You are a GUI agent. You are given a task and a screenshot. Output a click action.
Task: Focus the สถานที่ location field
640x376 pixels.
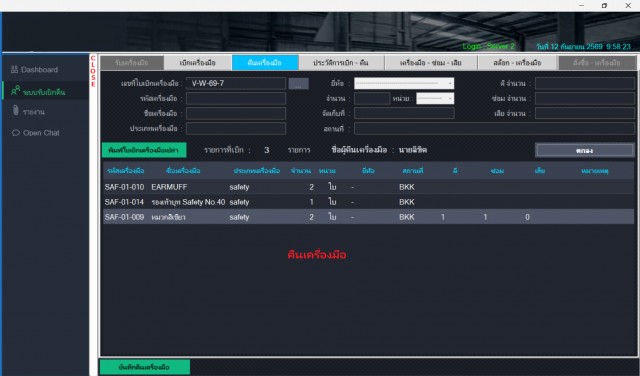[x=494, y=129]
